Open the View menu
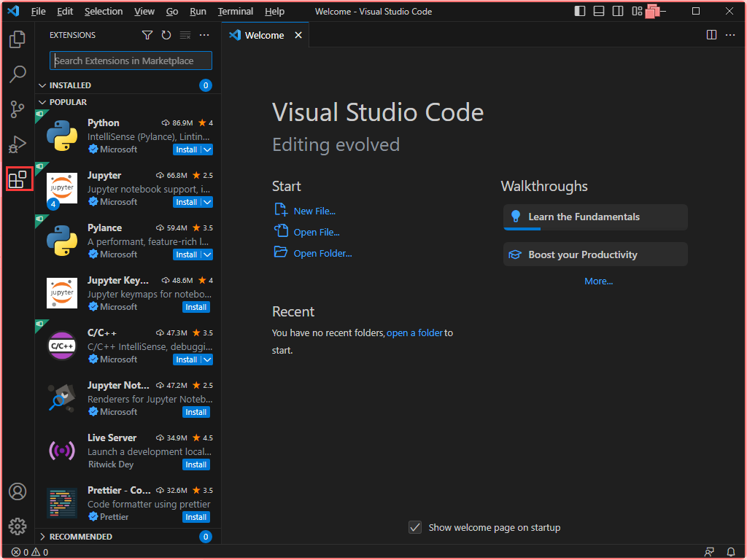Viewport: 747px width, 560px height. pos(144,11)
